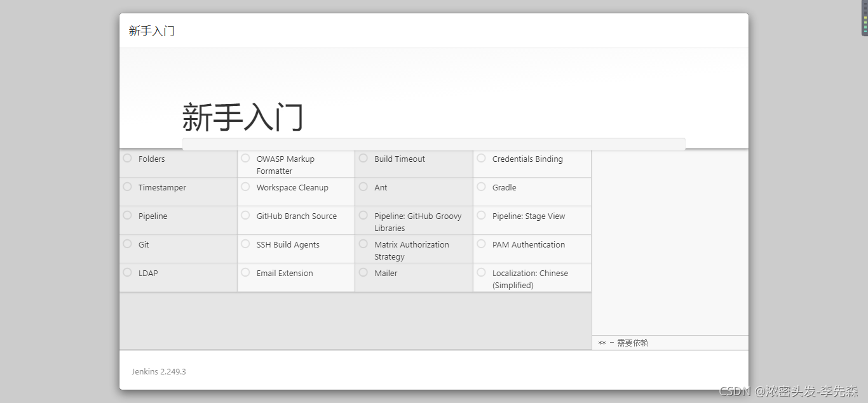Click the Folders plugin name
Viewport: 868px width, 403px height.
151,159
